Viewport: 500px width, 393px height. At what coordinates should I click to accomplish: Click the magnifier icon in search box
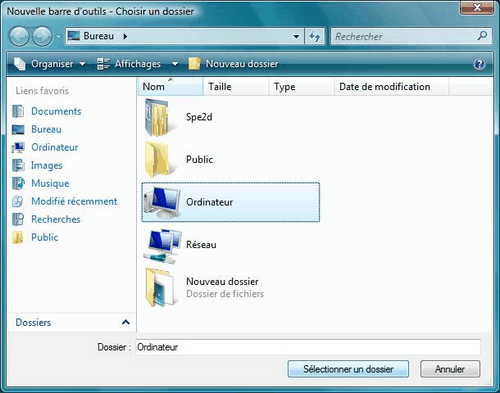[482, 36]
